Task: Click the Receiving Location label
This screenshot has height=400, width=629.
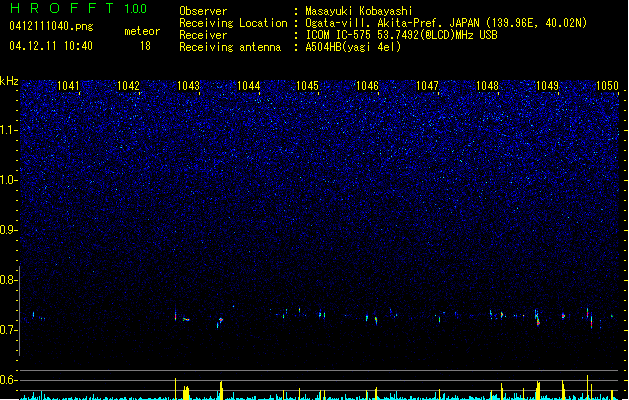Action: click(x=233, y=23)
